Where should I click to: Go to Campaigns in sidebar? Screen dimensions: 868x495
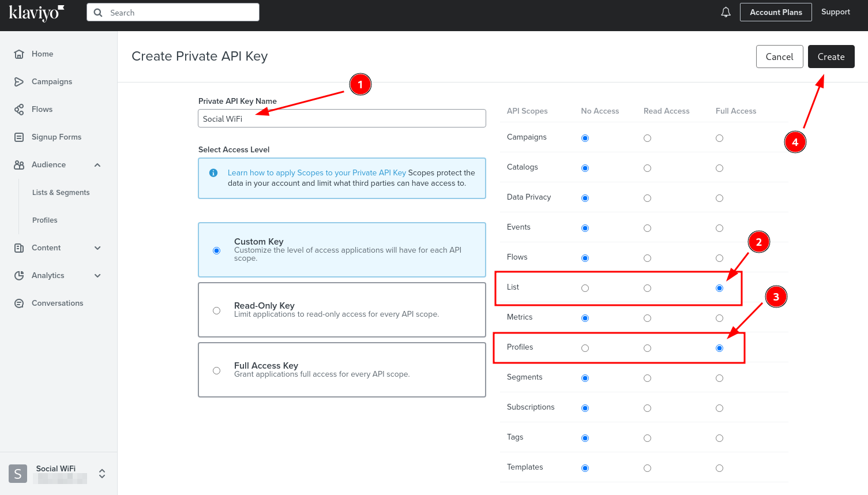[52, 81]
